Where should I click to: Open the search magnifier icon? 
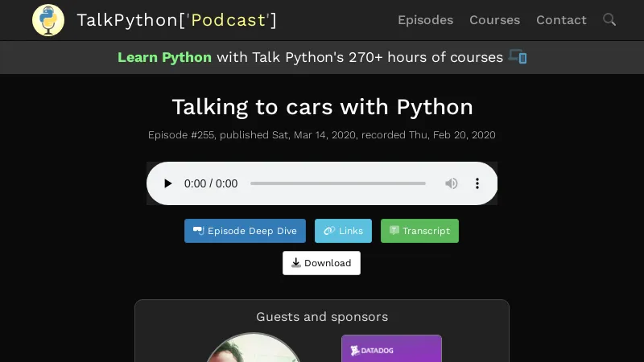[x=609, y=20]
